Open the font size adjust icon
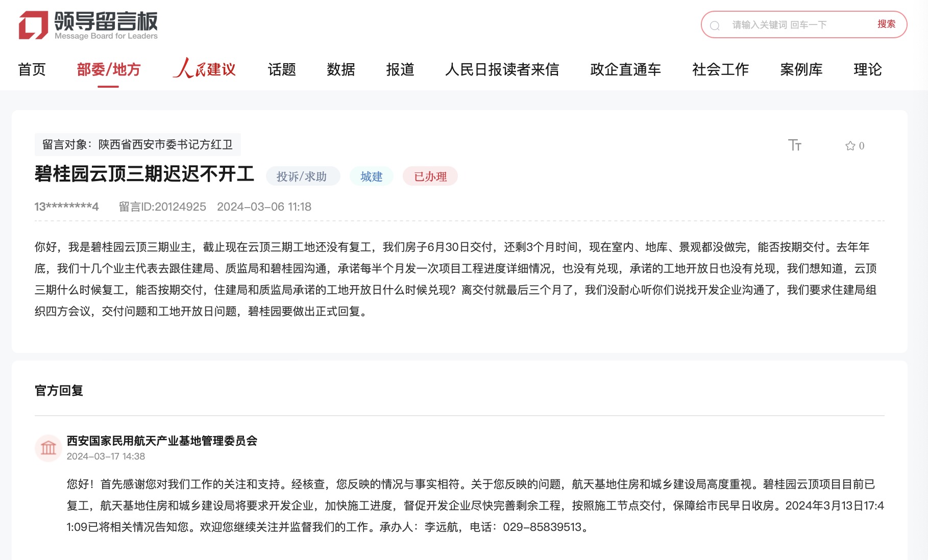 click(x=794, y=145)
